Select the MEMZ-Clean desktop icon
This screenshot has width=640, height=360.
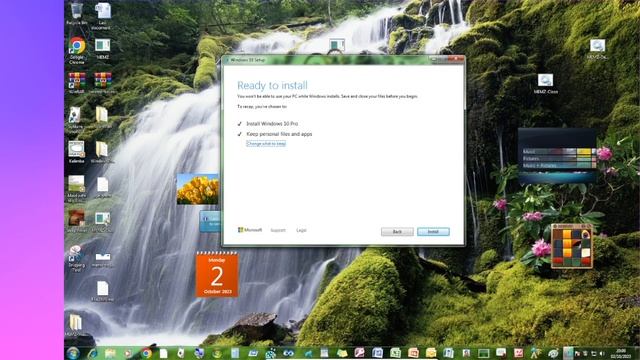coord(546,84)
